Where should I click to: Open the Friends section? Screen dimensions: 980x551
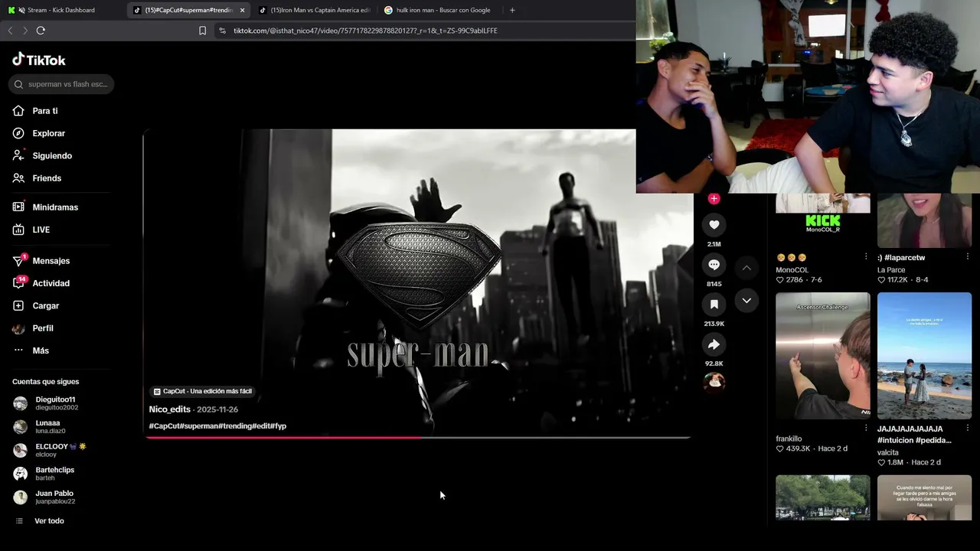(x=37, y=178)
